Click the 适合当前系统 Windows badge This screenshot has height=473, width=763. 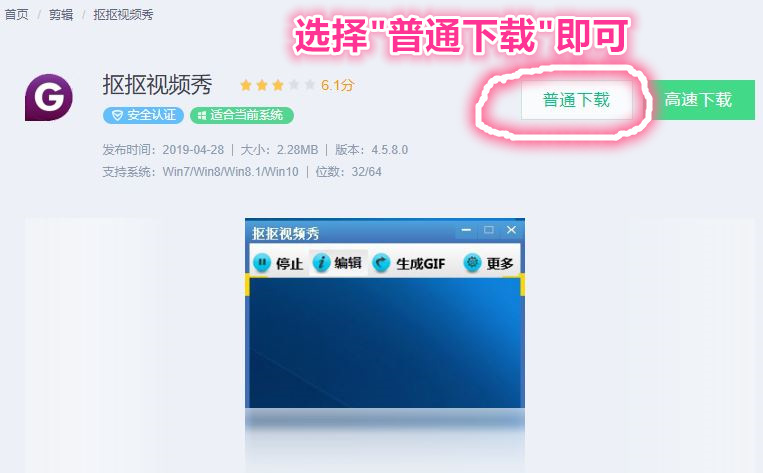(x=241, y=115)
